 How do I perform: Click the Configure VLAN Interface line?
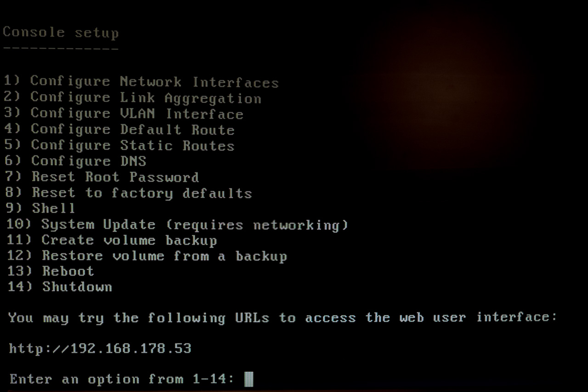coord(124,114)
